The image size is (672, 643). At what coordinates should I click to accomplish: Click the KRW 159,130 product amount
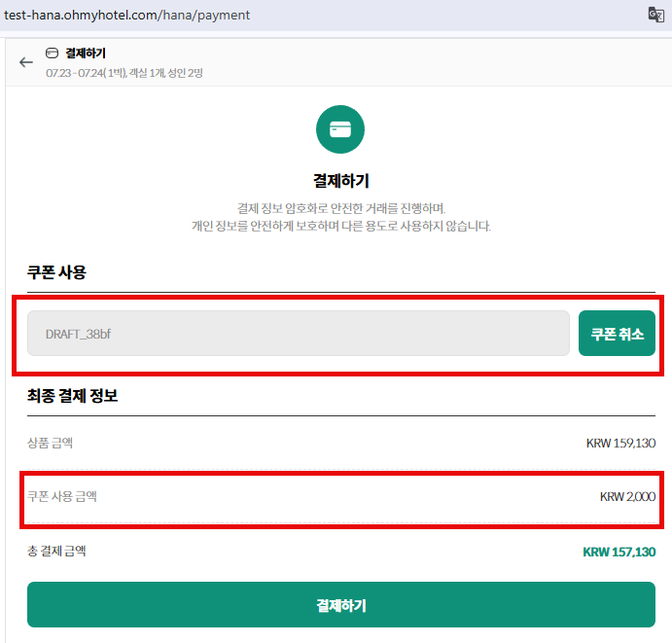coord(620,444)
